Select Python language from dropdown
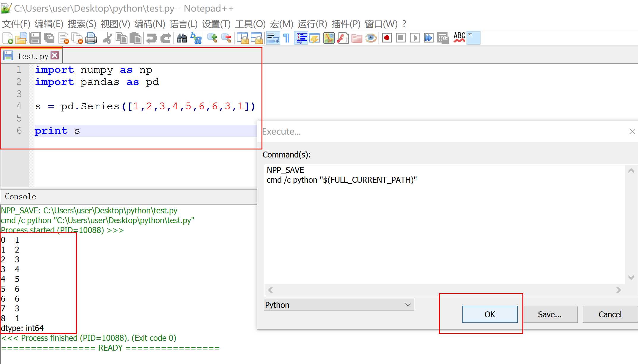 pos(337,305)
